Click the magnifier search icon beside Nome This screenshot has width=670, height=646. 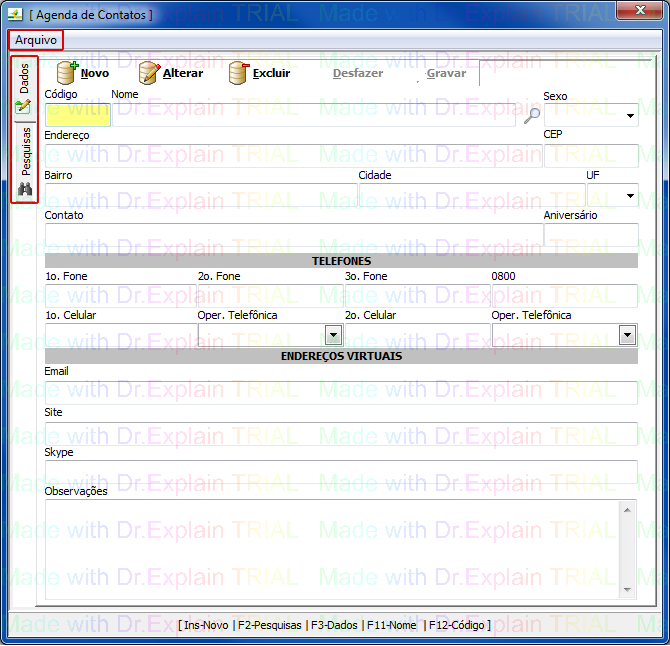532,115
